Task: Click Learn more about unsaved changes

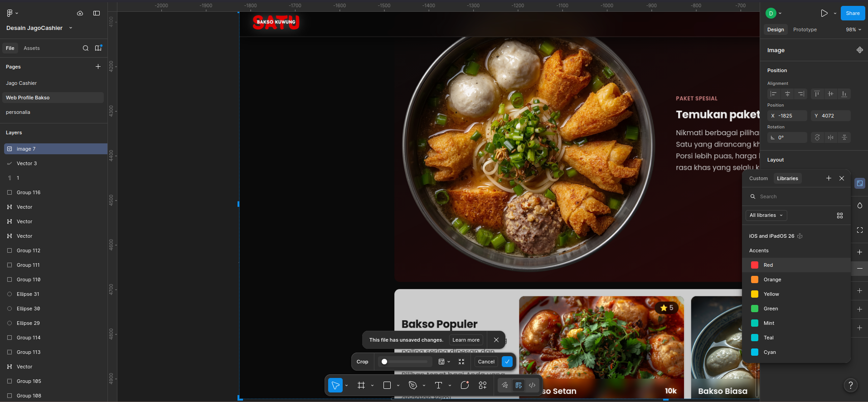Action: [466, 340]
